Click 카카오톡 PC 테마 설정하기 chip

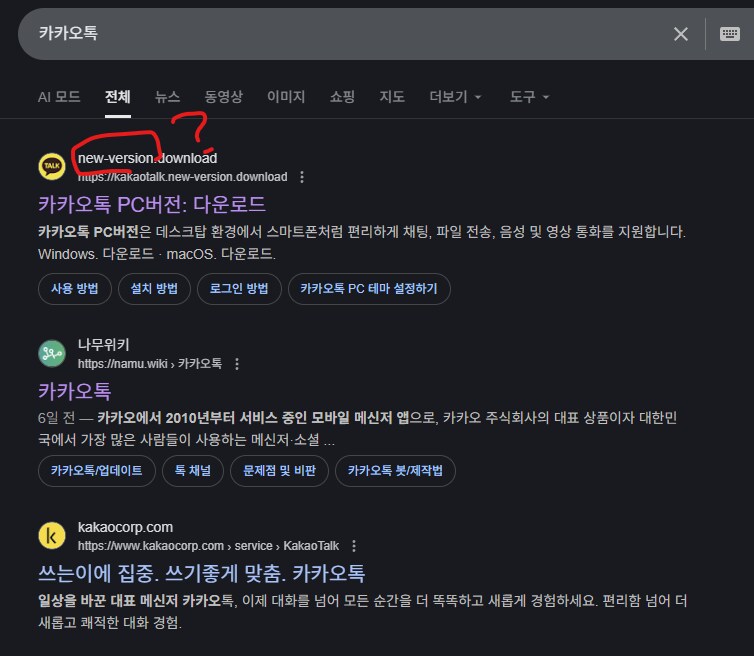click(x=369, y=289)
